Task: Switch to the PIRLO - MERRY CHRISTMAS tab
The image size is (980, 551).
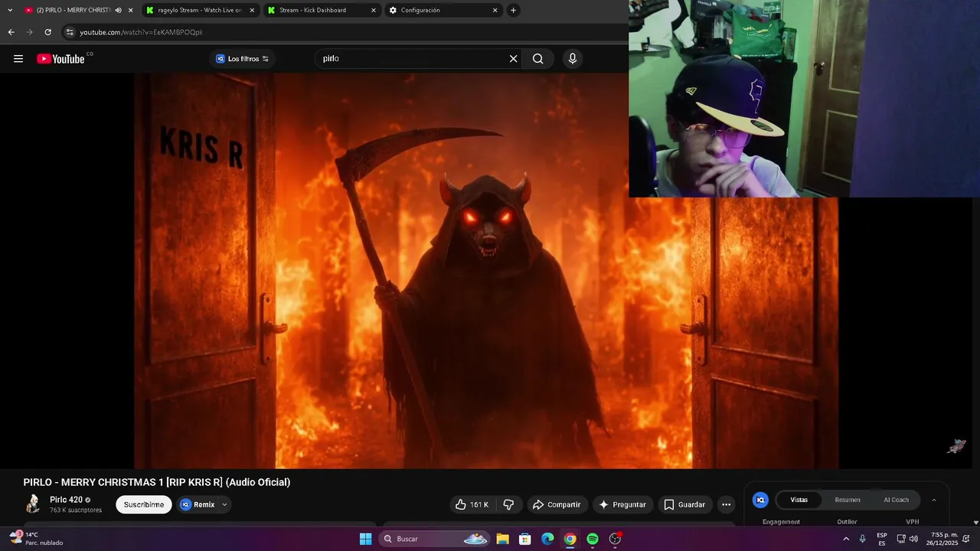Action: coord(67,10)
